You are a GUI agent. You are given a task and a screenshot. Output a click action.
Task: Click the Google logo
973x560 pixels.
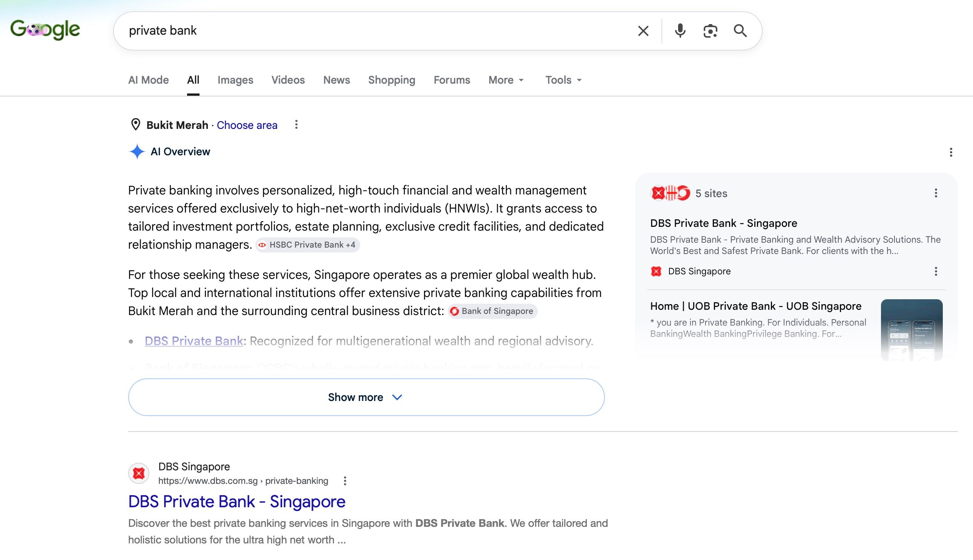click(45, 30)
